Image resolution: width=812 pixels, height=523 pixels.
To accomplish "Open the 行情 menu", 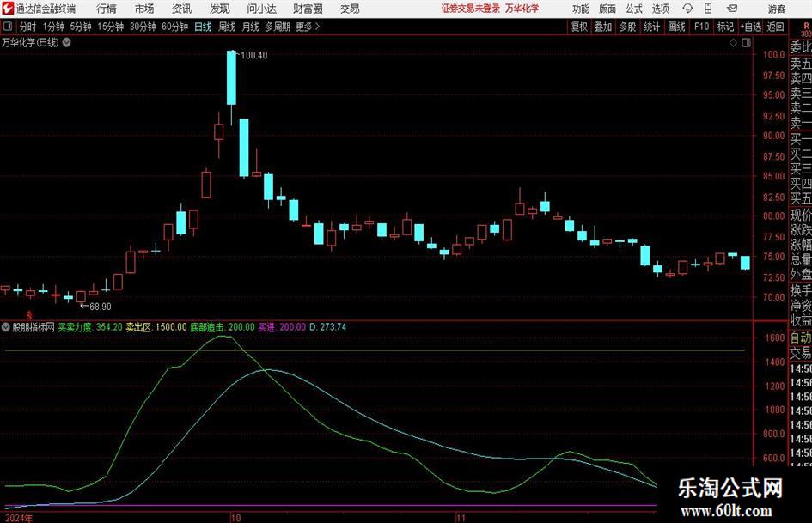I will click(107, 9).
